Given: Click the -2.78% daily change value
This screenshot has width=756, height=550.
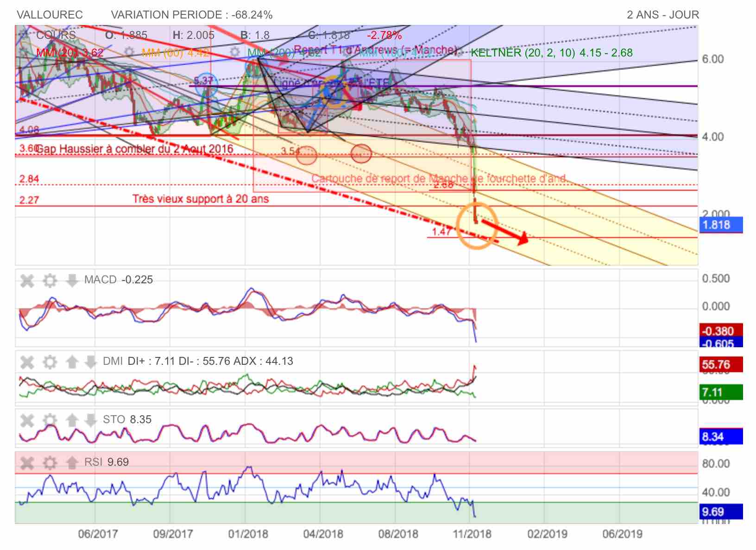Looking at the screenshot, I should [x=384, y=35].
